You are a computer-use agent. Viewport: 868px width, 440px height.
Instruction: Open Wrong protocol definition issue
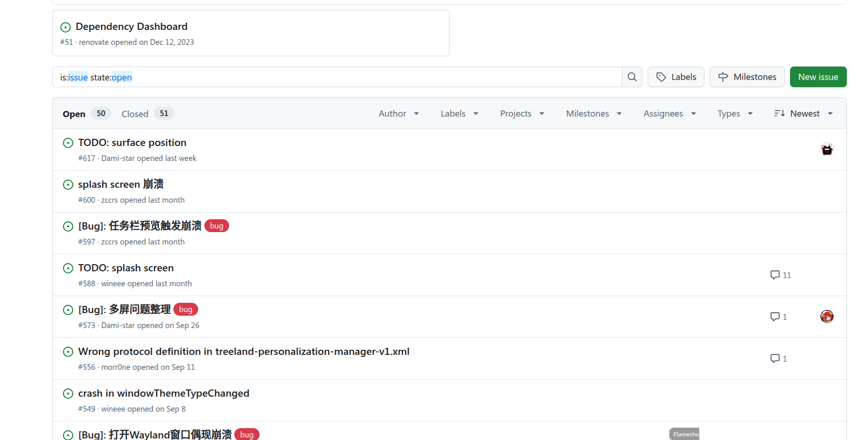pyautogui.click(x=244, y=351)
